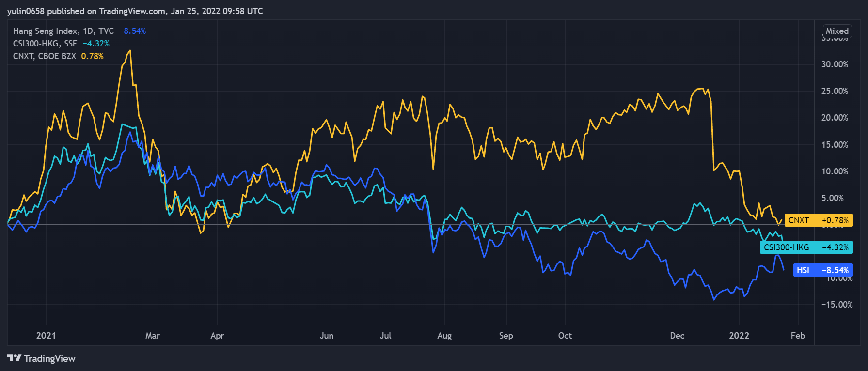Select the Hang Seng Index legend entry

click(x=63, y=31)
